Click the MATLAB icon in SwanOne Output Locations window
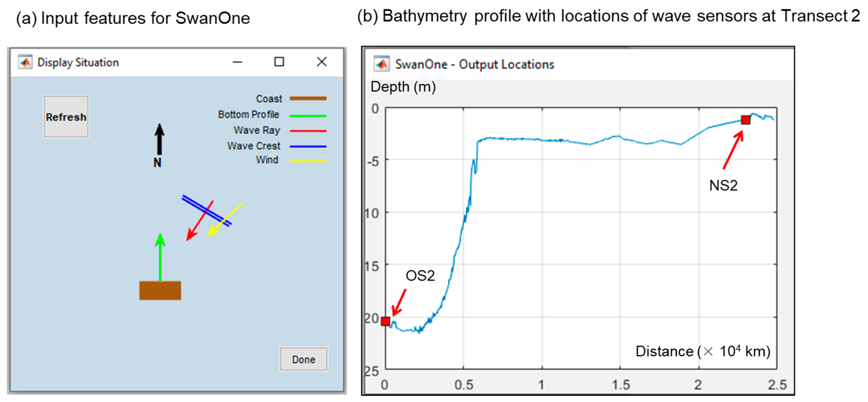This screenshot has width=868, height=402. pyautogui.click(x=382, y=64)
